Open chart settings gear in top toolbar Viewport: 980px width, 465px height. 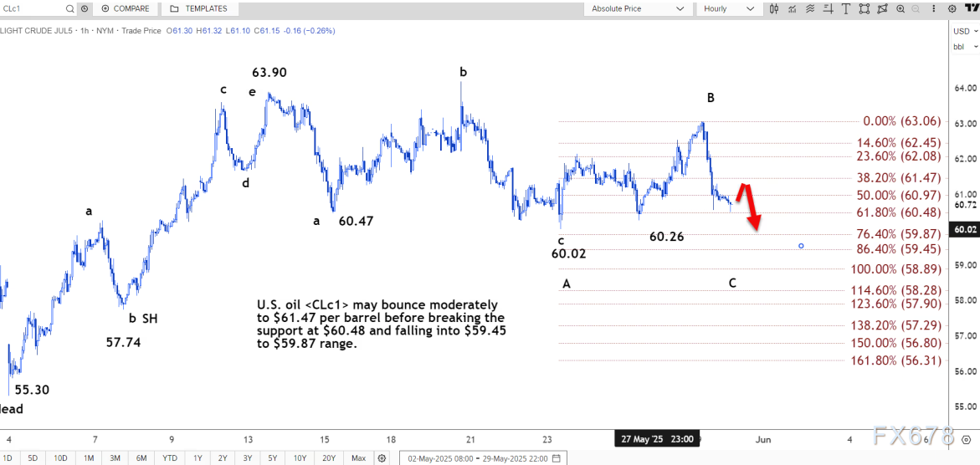coord(952,8)
